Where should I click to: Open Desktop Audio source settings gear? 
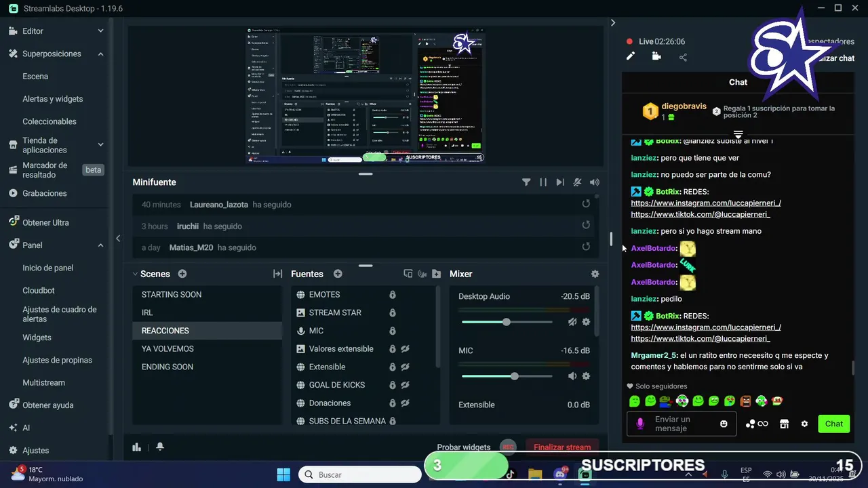586,322
